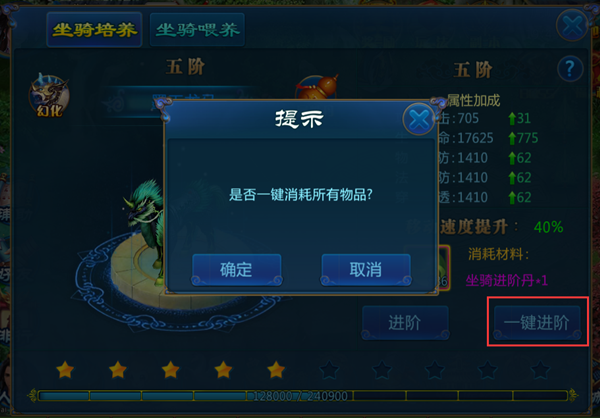Switch to the 坐骑喂养 tab
The image size is (600, 418).
coord(197,30)
